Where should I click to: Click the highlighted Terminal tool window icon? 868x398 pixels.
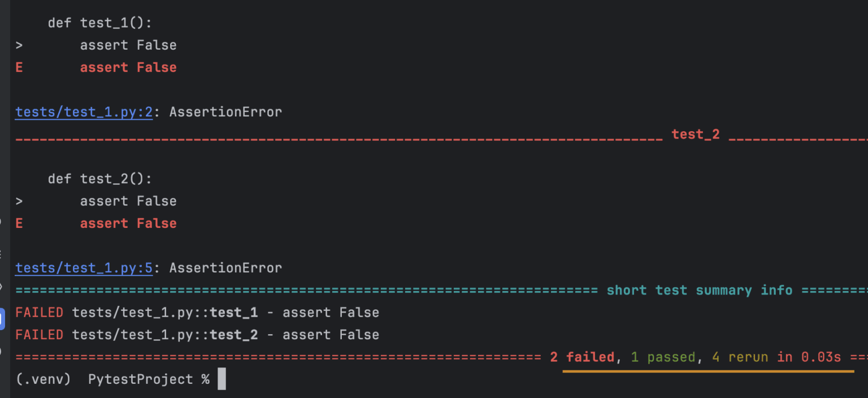[2, 318]
